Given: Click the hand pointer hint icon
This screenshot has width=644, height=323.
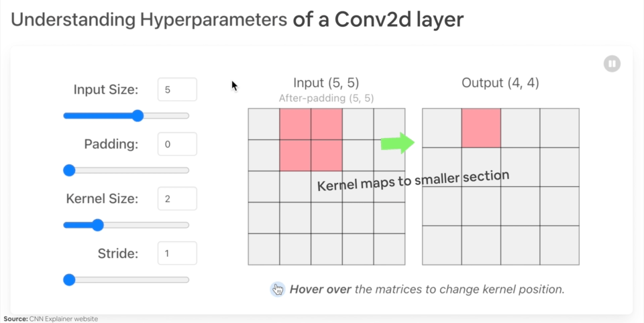Looking at the screenshot, I should pos(278,289).
